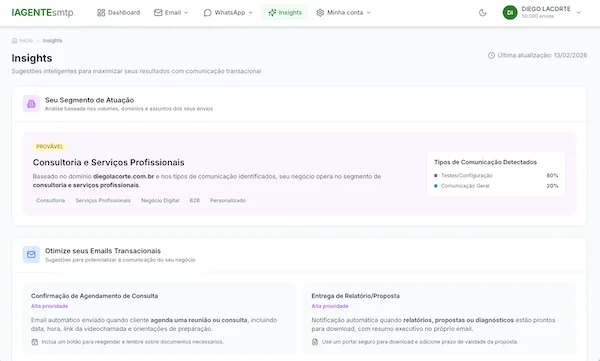Click the home icon in breadcrumb

pyautogui.click(x=15, y=41)
